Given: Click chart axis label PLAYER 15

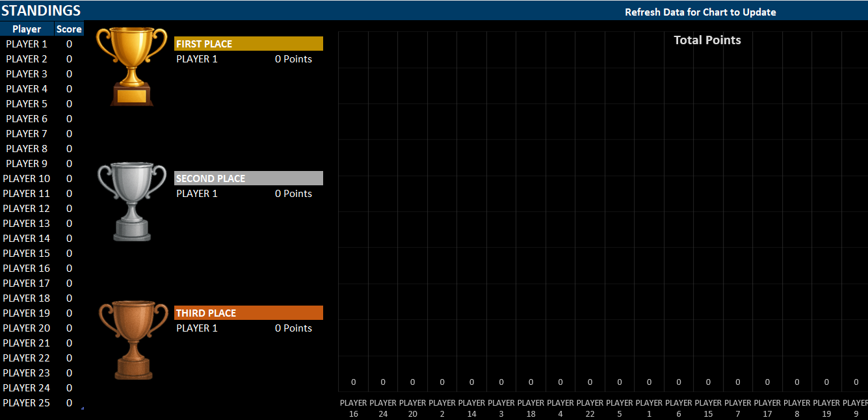Looking at the screenshot, I should (x=708, y=408).
